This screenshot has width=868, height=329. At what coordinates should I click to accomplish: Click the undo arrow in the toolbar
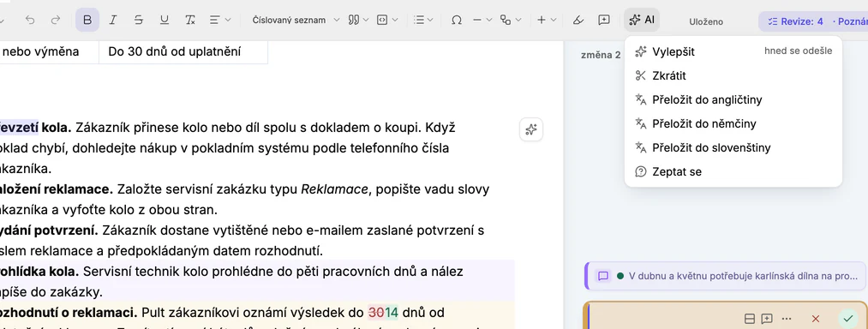pos(30,21)
